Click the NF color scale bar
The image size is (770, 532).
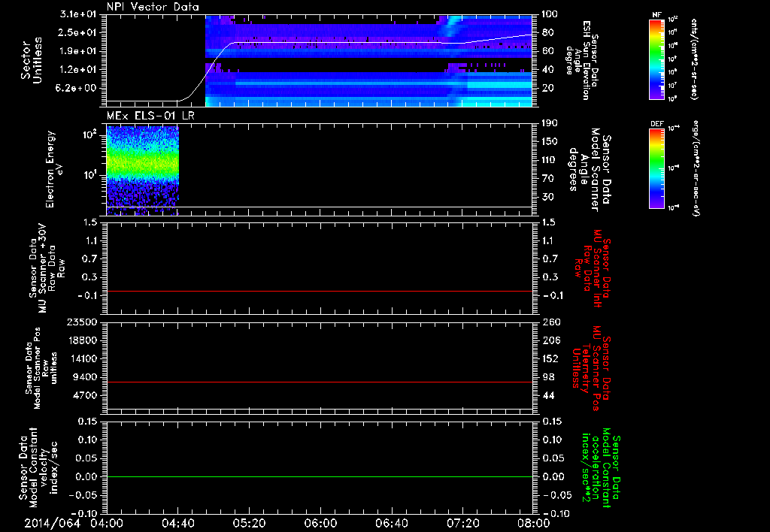click(657, 59)
